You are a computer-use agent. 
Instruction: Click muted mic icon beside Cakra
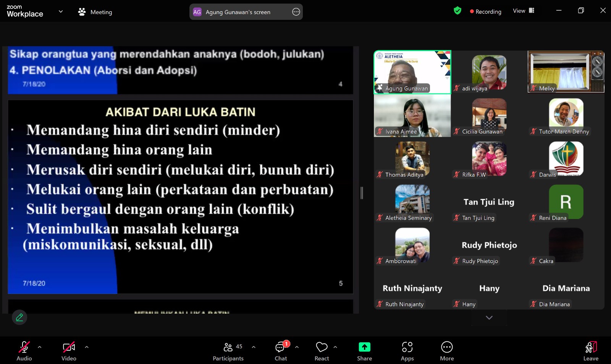pos(533,261)
